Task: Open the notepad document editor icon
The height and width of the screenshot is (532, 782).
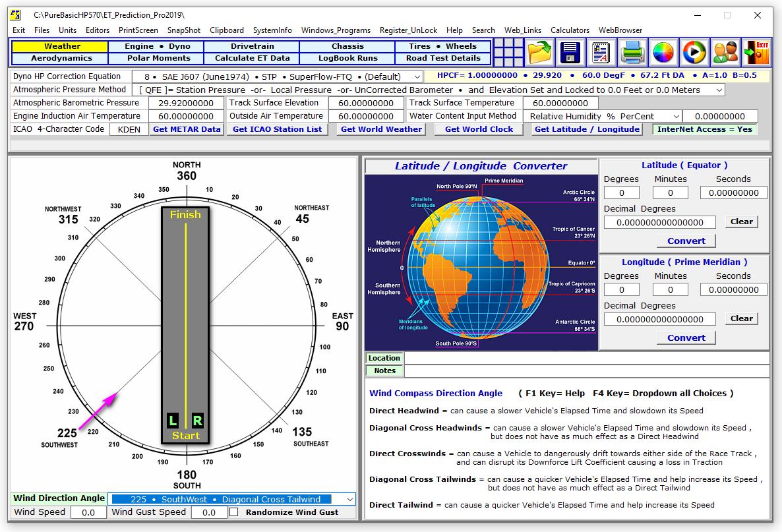Action: pos(601,52)
